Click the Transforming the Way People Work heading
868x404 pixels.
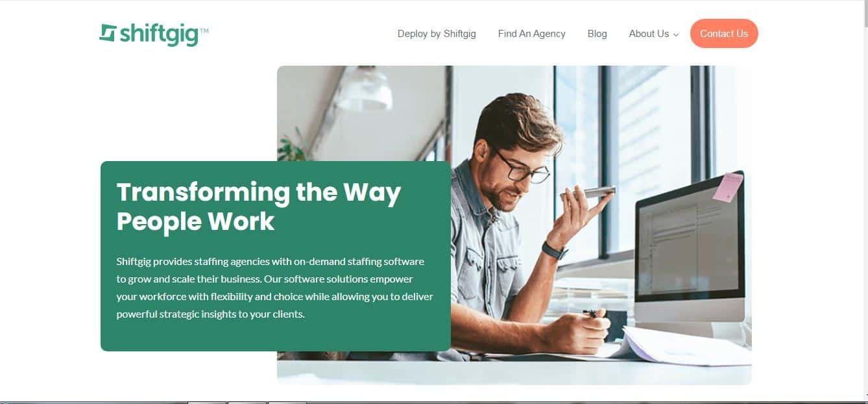point(259,207)
